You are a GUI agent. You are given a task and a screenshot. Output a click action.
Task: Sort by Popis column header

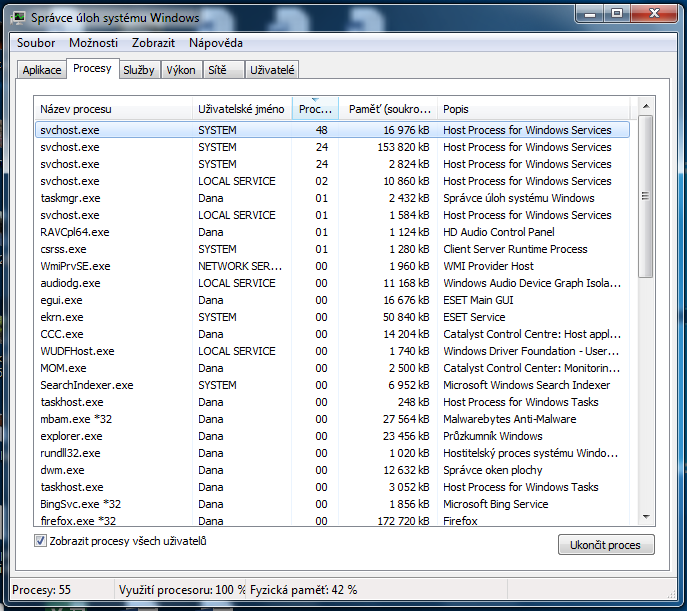534,109
